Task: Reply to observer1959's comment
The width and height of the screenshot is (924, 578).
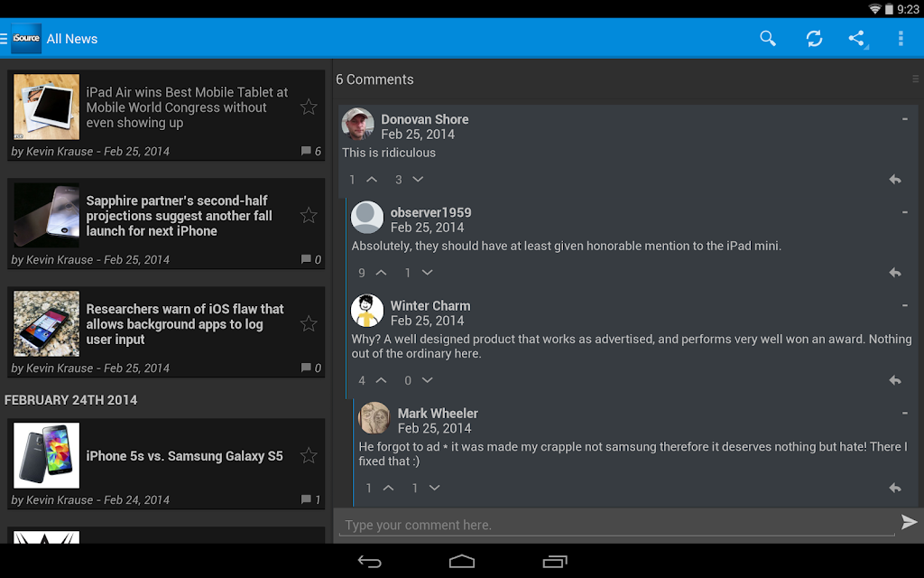Action: (895, 273)
